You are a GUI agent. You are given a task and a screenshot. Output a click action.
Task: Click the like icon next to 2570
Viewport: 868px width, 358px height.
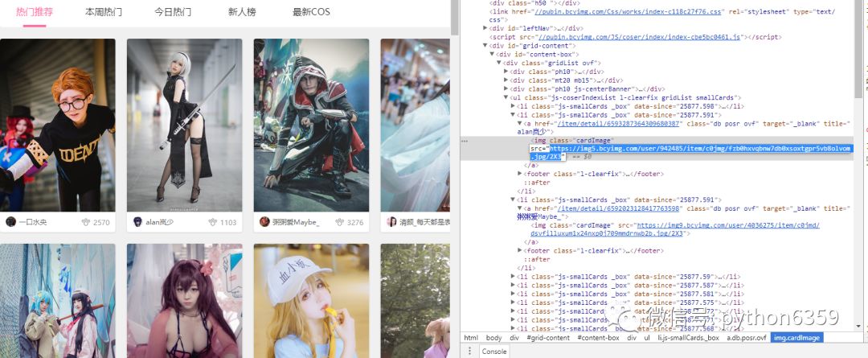click(86, 222)
